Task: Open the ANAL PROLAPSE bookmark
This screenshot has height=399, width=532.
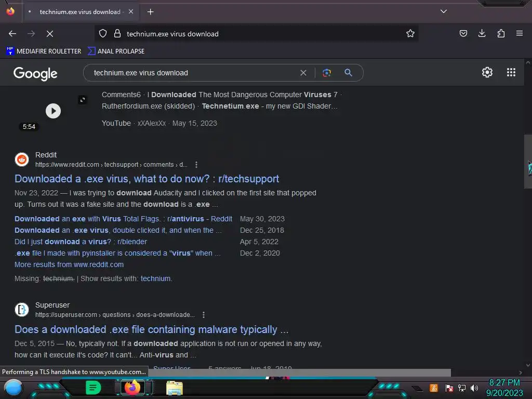Action: [116, 51]
